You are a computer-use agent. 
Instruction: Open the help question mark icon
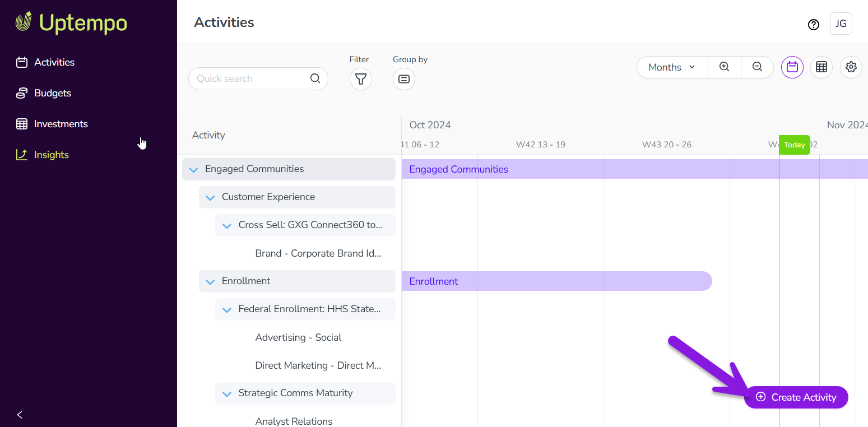(x=814, y=25)
